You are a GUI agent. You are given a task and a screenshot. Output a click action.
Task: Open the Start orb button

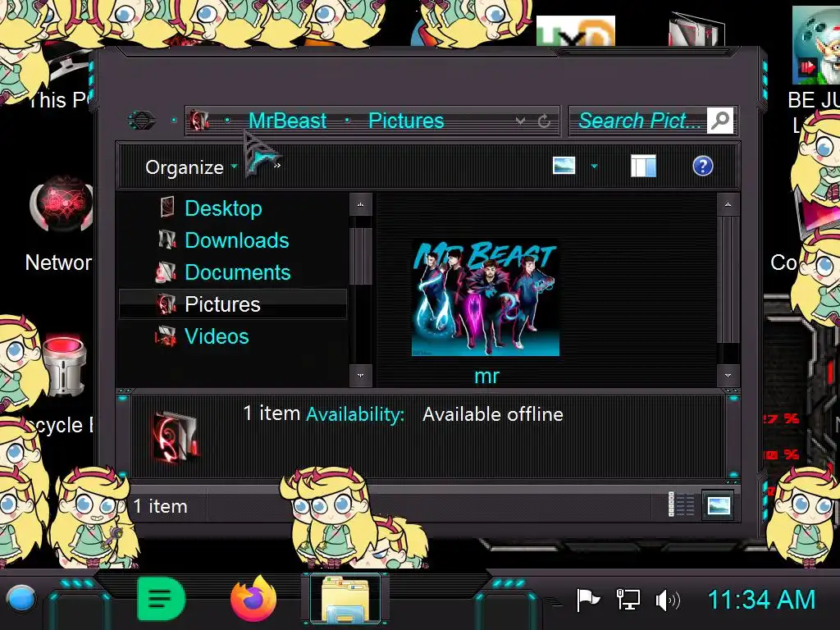pyautogui.click(x=21, y=599)
